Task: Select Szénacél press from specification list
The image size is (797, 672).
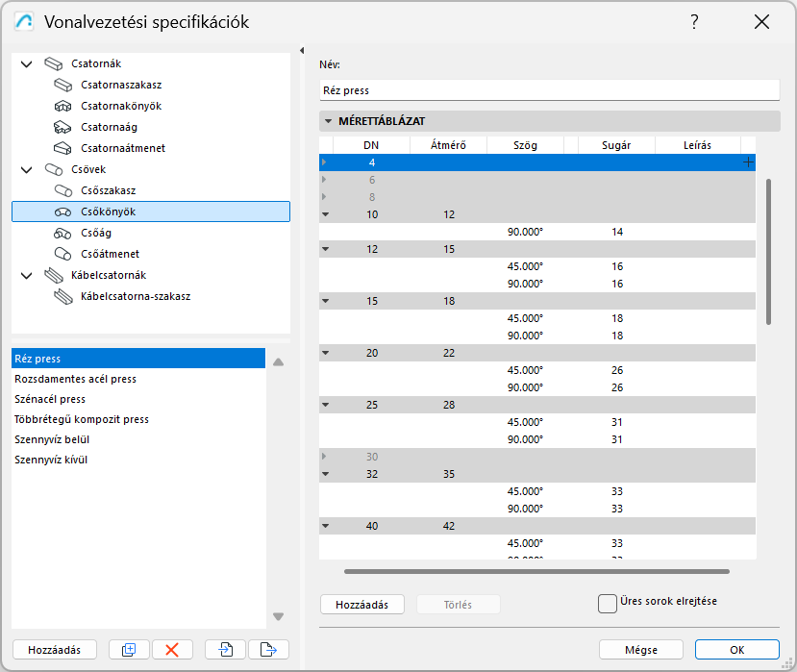Action: pos(50,399)
